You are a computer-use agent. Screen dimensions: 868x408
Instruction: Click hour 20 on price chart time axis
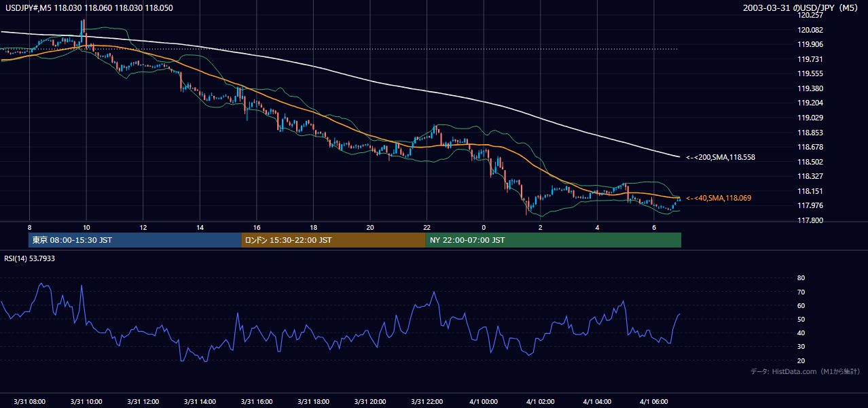tap(370, 227)
